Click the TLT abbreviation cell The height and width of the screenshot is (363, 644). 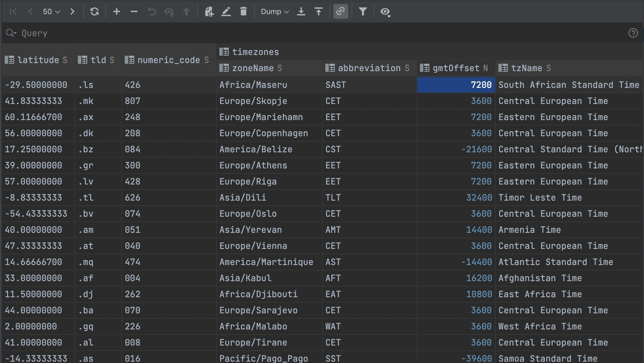370,198
